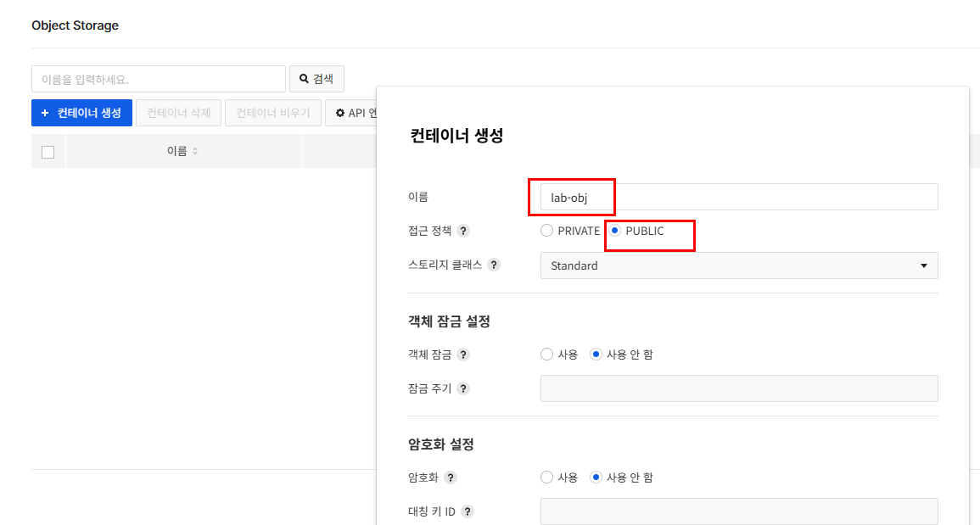Click the 이름 column header text

pyautogui.click(x=176, y=151)
